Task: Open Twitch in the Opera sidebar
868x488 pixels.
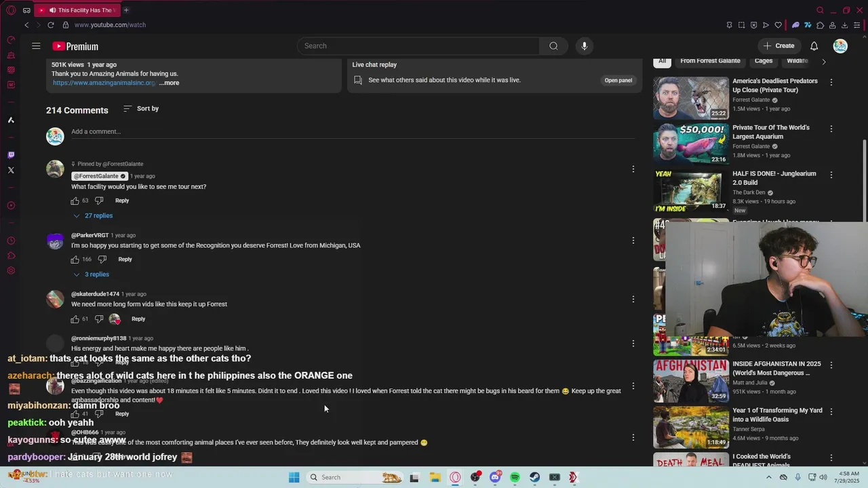Action: tap(11, 155)
